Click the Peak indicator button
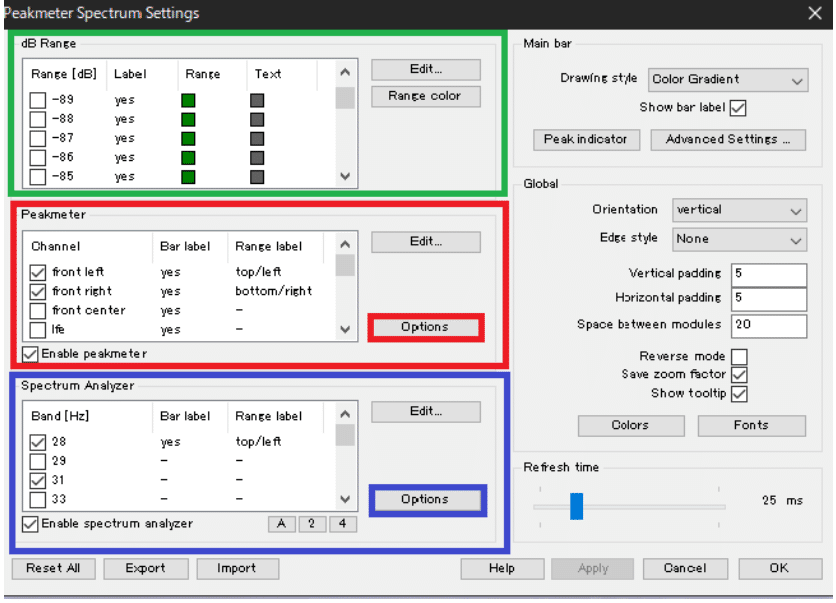Viewport: 836px width, 603px height. (x=586, y=140)
